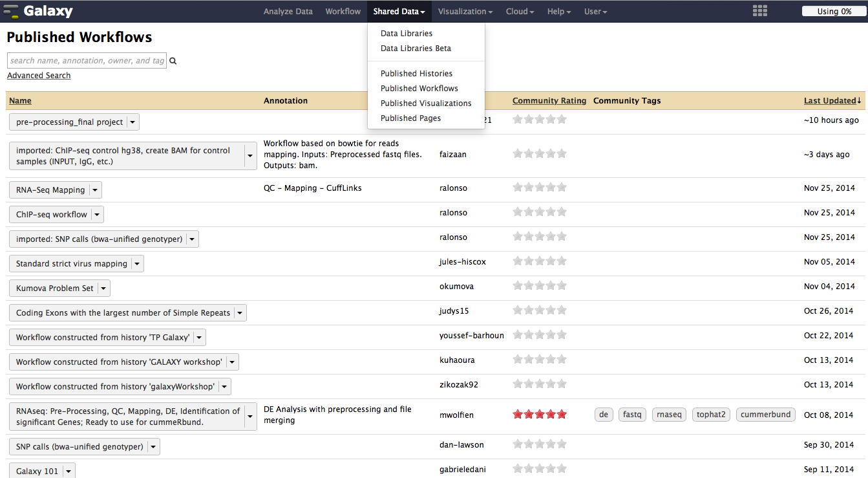The image size is (868, 478).
Task: Choose Published Histories from Shared Data menu
Action: point(416,74)
